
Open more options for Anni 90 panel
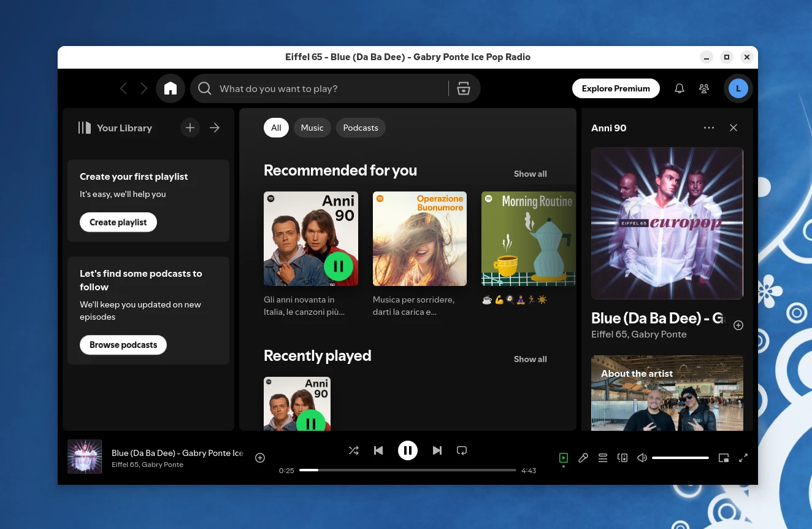point(709,128)
